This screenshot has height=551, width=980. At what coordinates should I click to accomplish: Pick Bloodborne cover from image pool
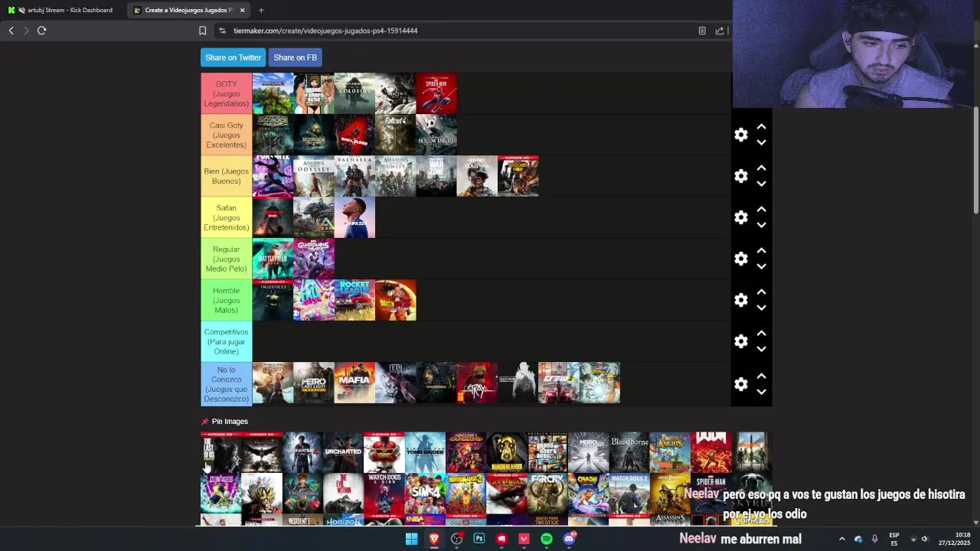[629, 452]
